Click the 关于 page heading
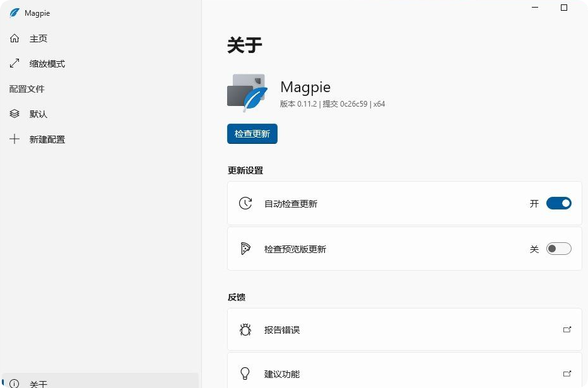The width and height of the screenshot is (588, 388). point(245,45)
